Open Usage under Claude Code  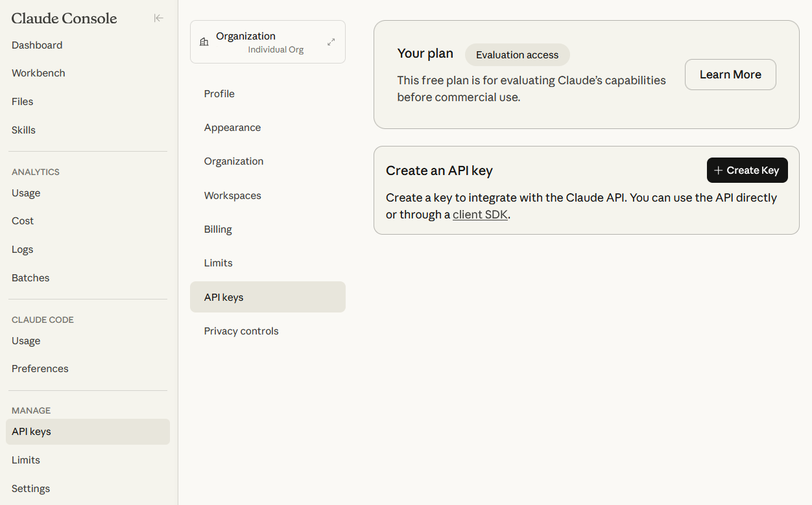click(26, 341)
